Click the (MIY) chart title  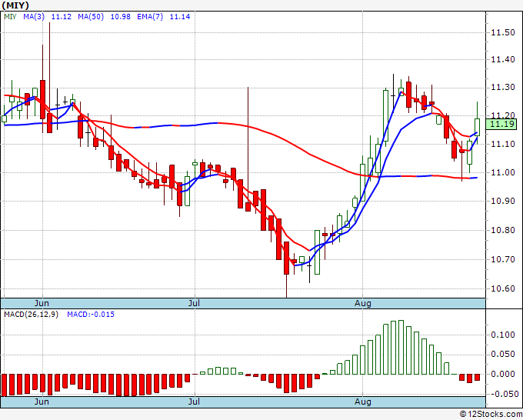pyautogui.click(x=15, y=5)
